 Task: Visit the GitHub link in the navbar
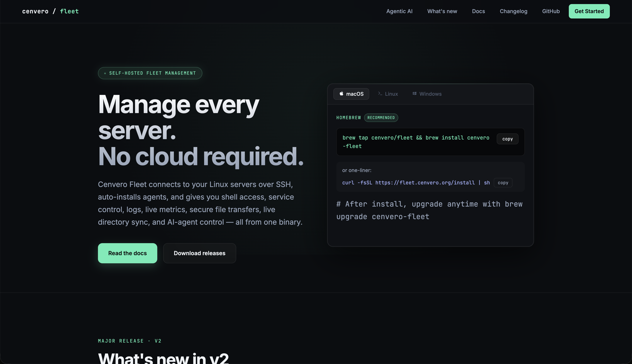click(551, 11)
